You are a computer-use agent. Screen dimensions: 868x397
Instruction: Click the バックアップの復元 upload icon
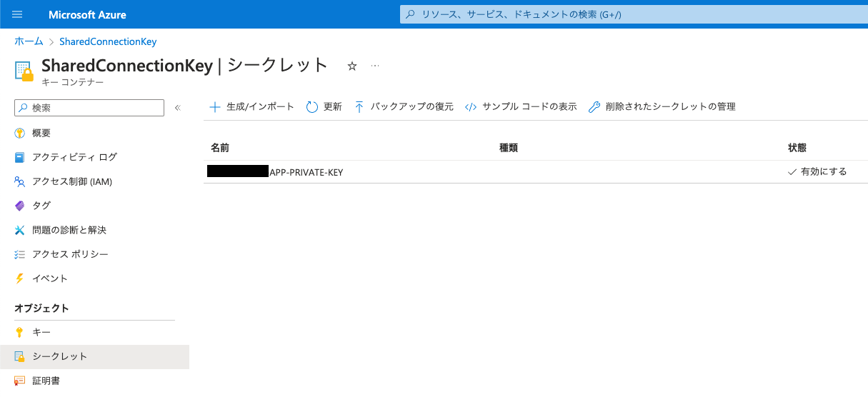[x=359, y=107]
